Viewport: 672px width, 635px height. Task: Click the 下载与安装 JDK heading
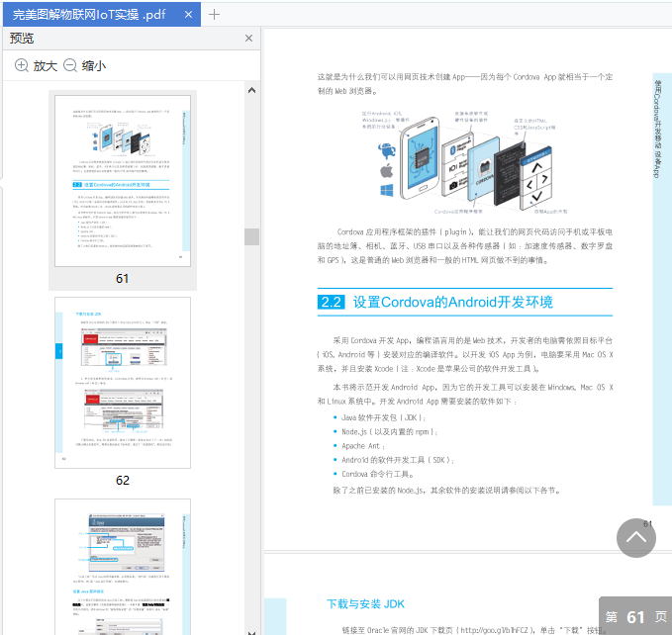coord(365,604)
